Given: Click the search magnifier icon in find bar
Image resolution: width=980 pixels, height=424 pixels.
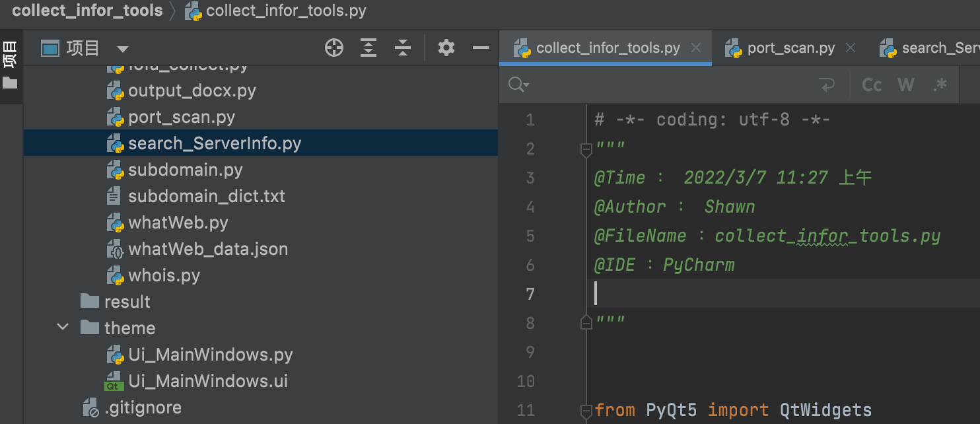Looking at the screenshot, I should (517, 85).
